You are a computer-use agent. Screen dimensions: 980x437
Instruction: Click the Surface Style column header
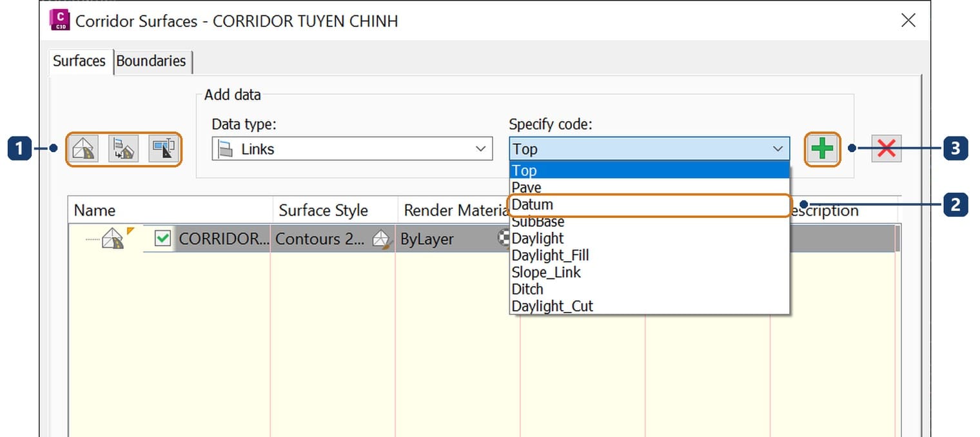[335, 211]
